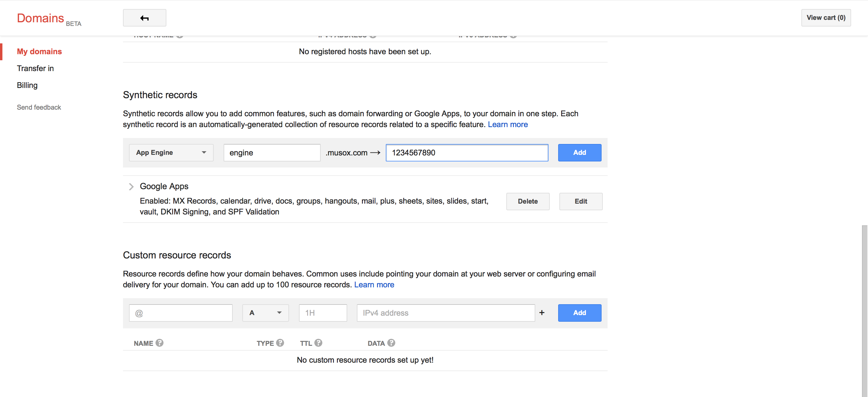Expand the Google Apps synthetic record
Screen dimensions: 868x397
click(x=131, y=186)
